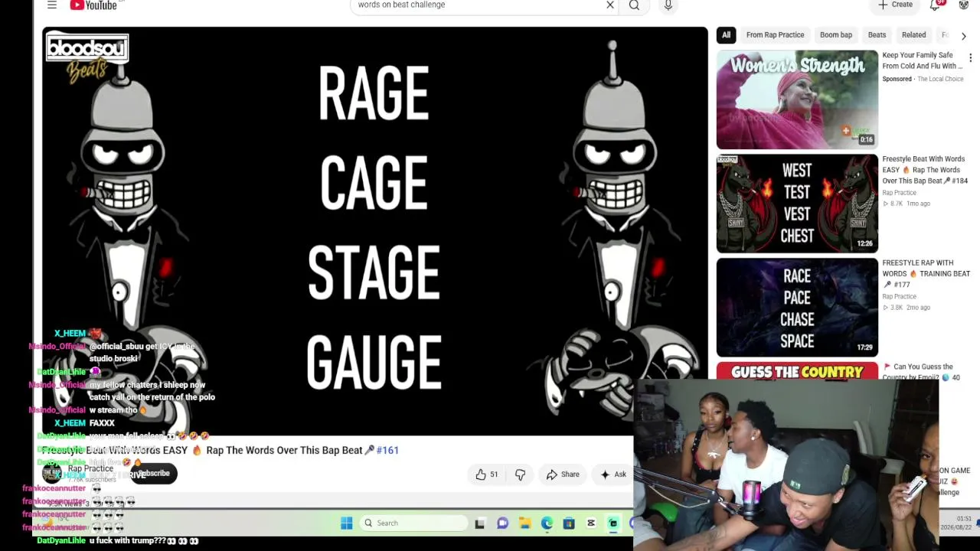The width and height of the screenshot is (980, 551).
Task: Open the #161 hashtag link
Action: click(387, 451)
